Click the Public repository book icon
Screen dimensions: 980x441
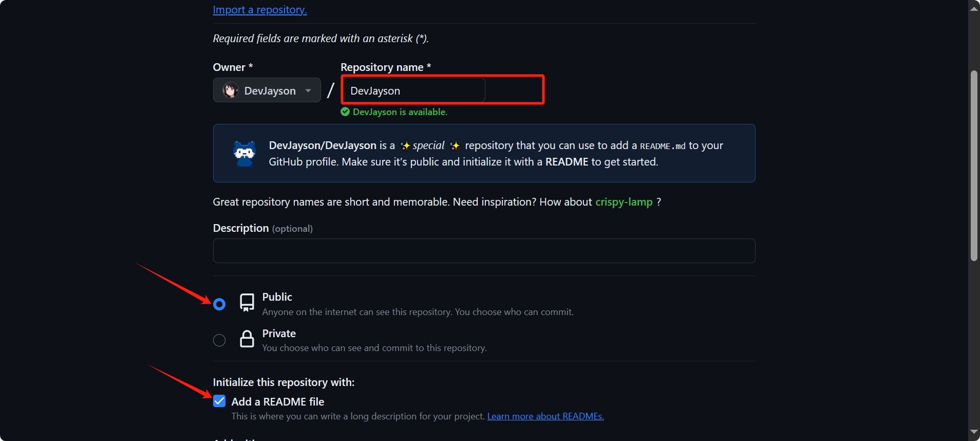pos(247,303)
